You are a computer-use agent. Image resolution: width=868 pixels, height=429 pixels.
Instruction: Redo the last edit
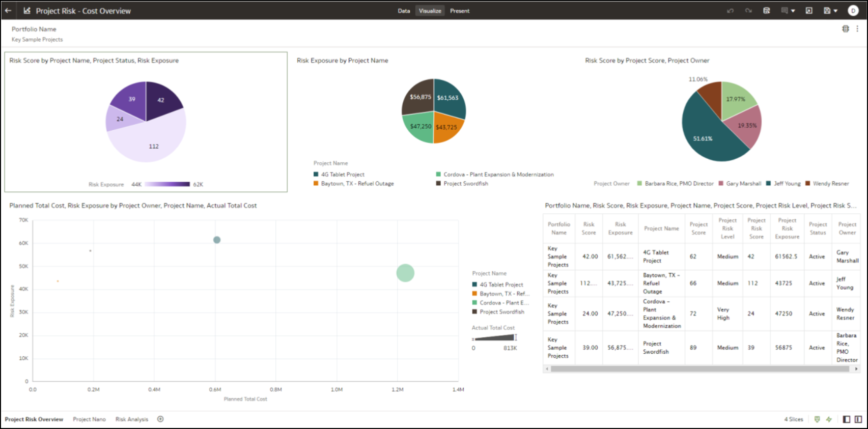point(748,11)
